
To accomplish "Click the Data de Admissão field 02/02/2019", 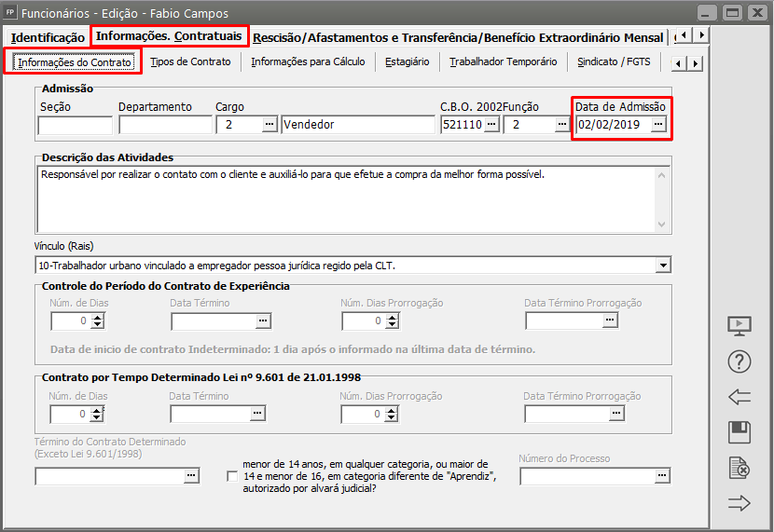I will (x=614, y=125).
